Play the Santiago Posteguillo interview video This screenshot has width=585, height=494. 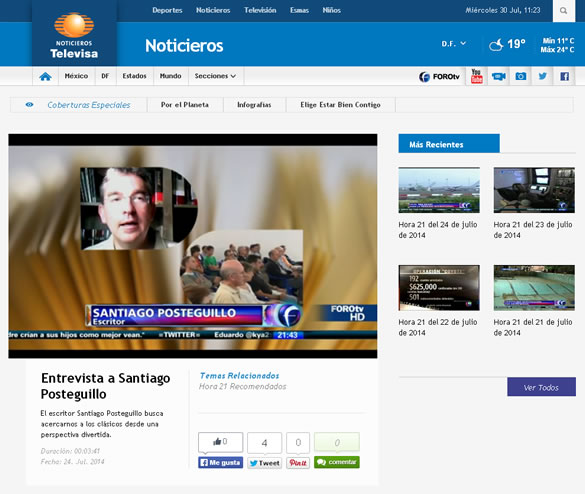(193, 246)
